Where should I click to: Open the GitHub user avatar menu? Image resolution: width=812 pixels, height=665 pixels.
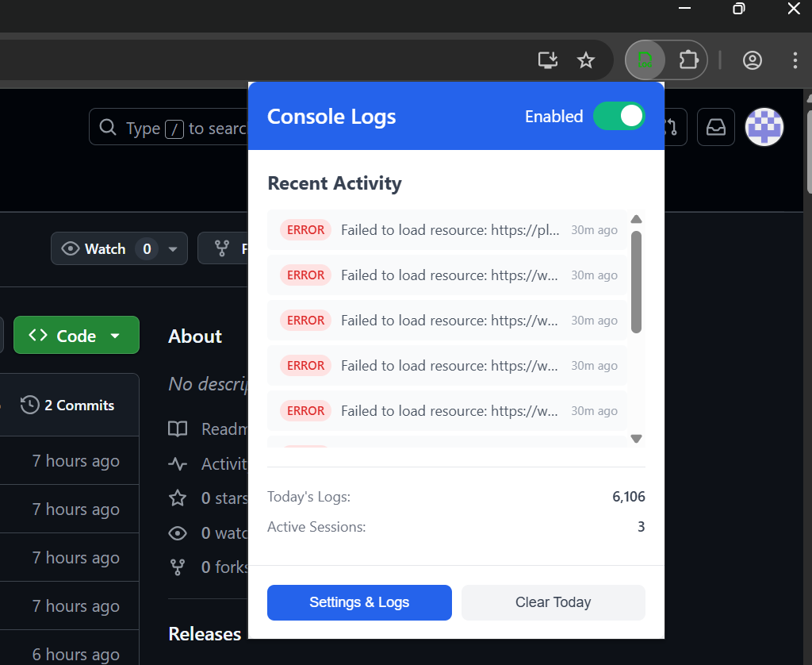coord(764,127)
